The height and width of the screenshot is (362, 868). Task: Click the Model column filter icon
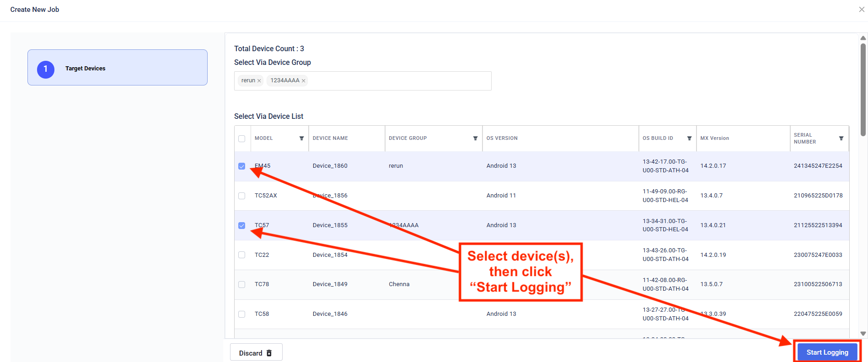[301, 138]
